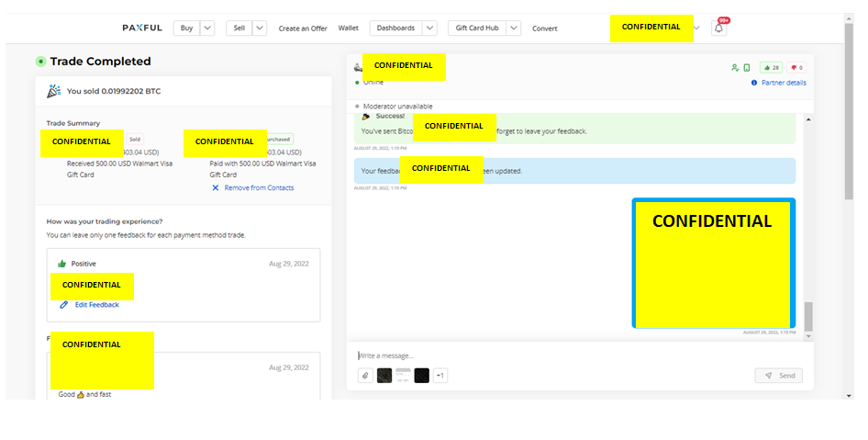Screen dimensions: 868x440
Task: Click the Partner details link
Action: [x=784, y=83]
